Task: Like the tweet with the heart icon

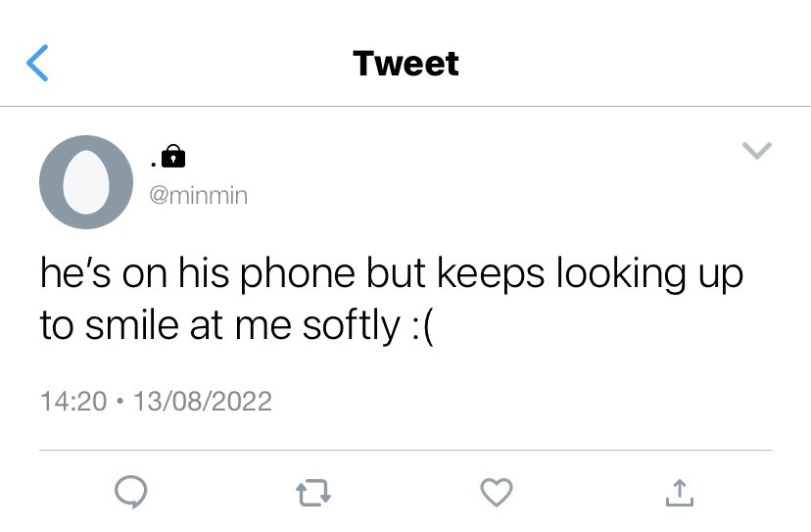Action: click(x=497, y=492)
